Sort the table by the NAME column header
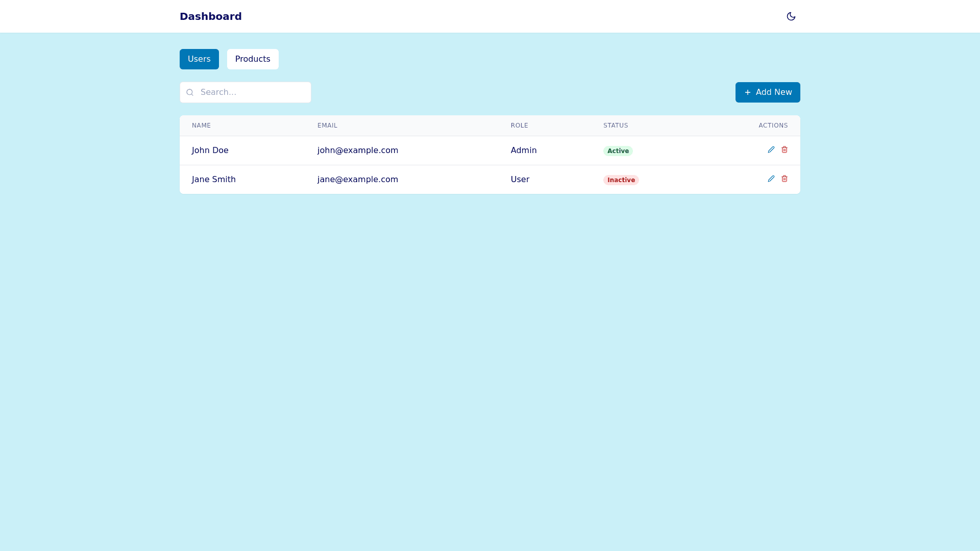 click(x=201, y=126)
